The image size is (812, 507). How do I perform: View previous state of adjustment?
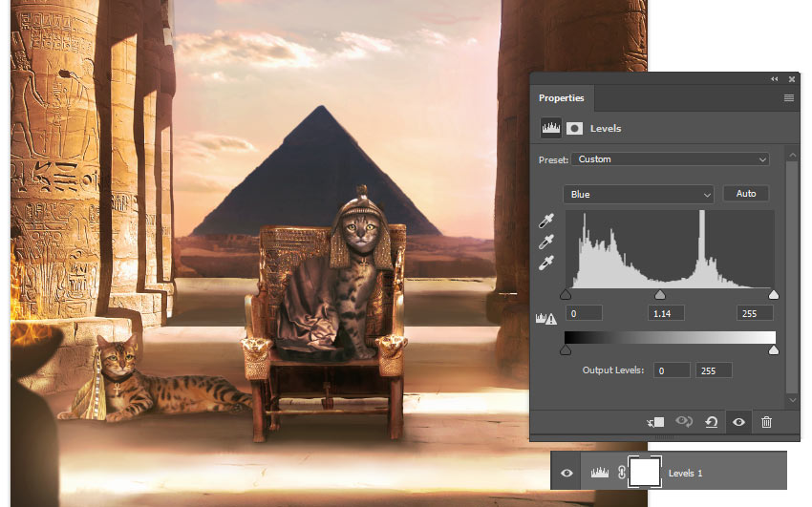[684, 422]
